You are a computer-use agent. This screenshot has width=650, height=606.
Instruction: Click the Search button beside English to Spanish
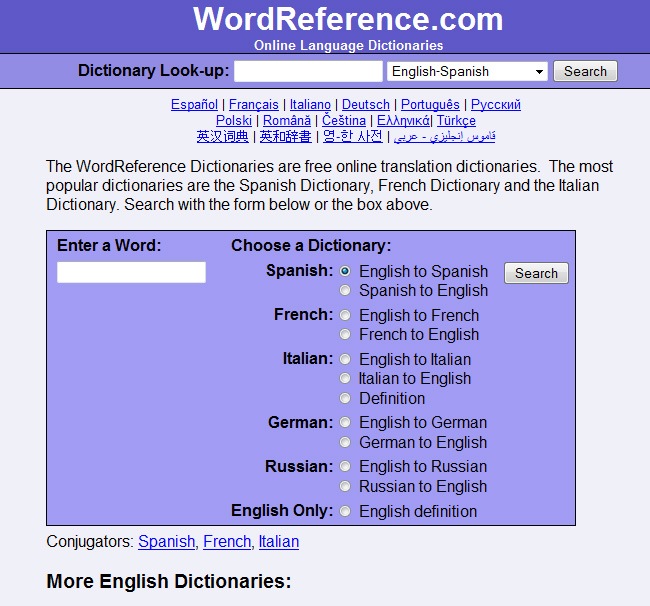(536, 273)
